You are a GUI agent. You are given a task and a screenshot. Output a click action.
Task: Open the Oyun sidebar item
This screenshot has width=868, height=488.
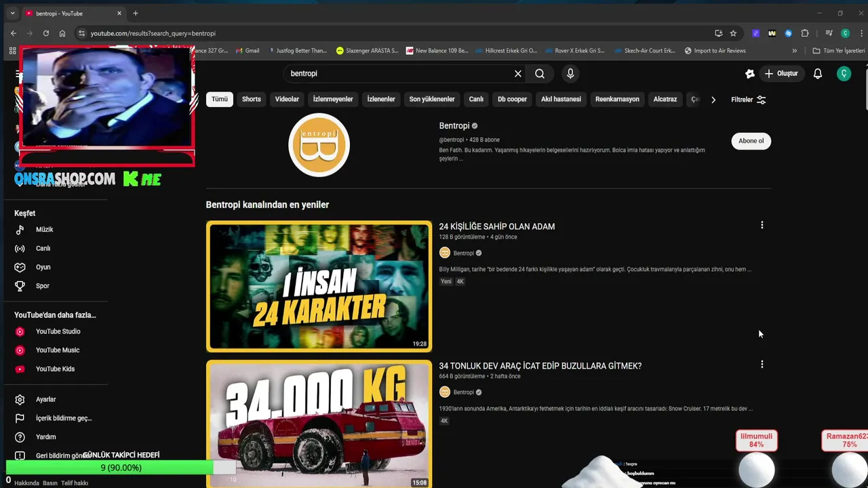tap(54, 267)
